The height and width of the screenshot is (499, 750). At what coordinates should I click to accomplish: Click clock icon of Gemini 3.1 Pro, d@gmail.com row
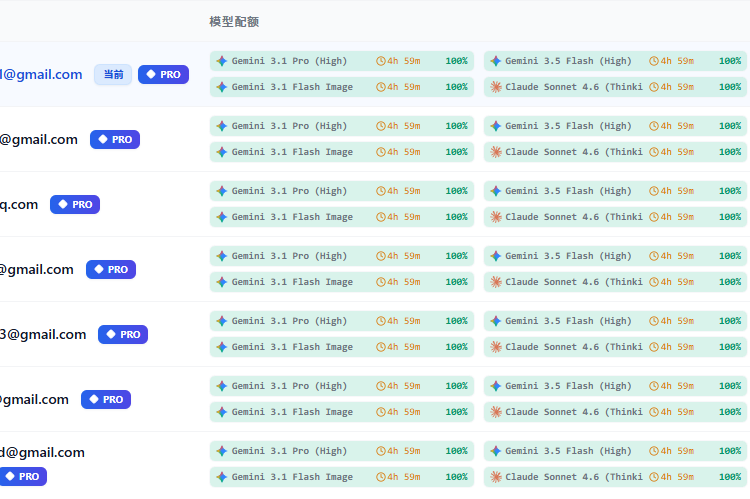click(x=380, y=451)
